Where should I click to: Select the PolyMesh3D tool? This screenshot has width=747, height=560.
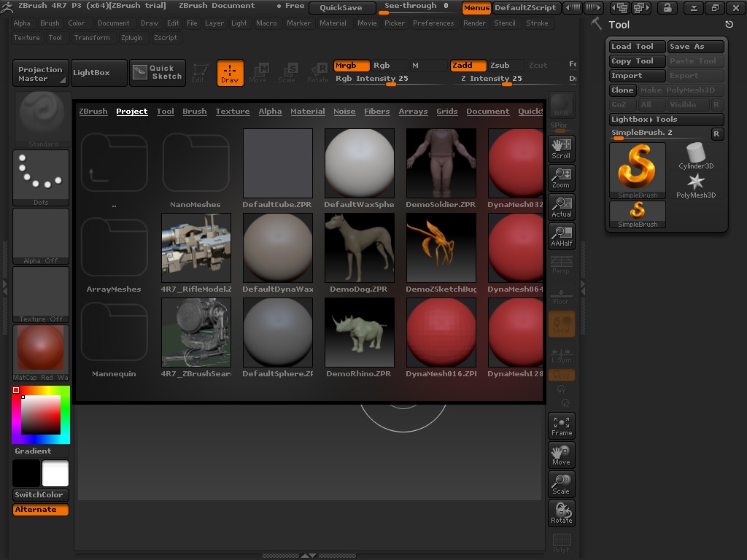696,186
